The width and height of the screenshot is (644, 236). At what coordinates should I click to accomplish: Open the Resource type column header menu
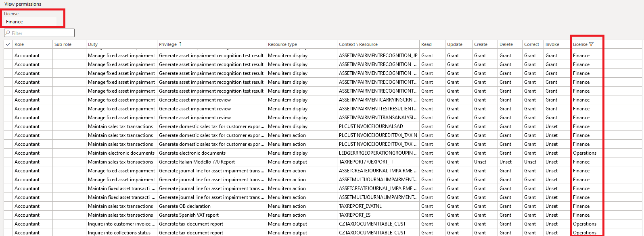301,44
